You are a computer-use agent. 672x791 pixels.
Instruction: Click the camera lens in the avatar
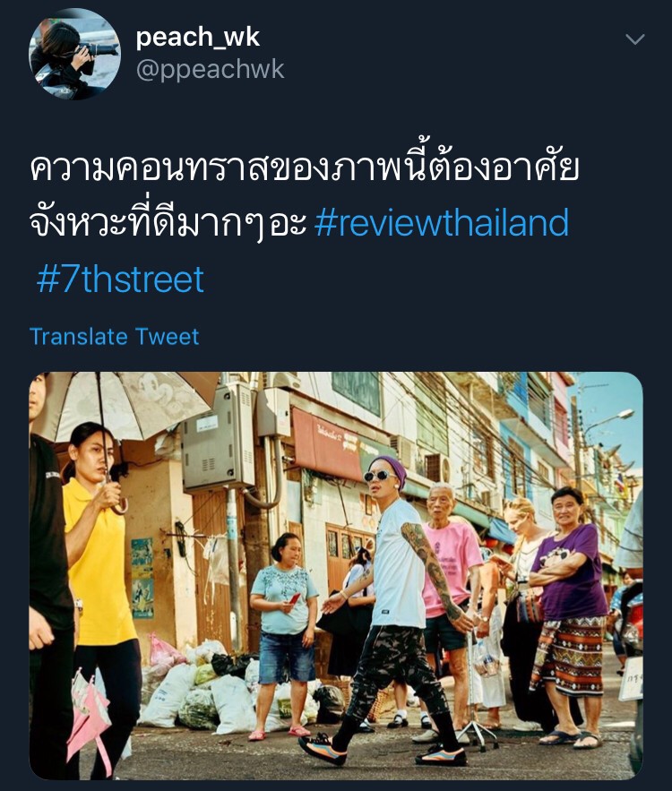(x=103, y=49)
